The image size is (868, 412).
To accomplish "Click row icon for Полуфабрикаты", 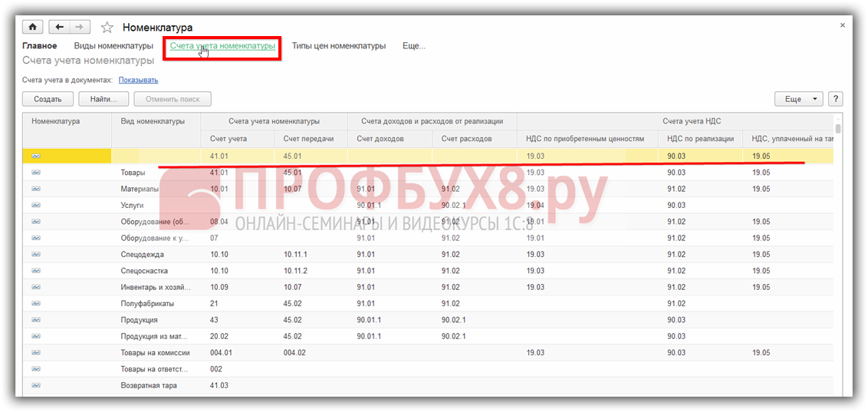I will click(x=36, y=304).
